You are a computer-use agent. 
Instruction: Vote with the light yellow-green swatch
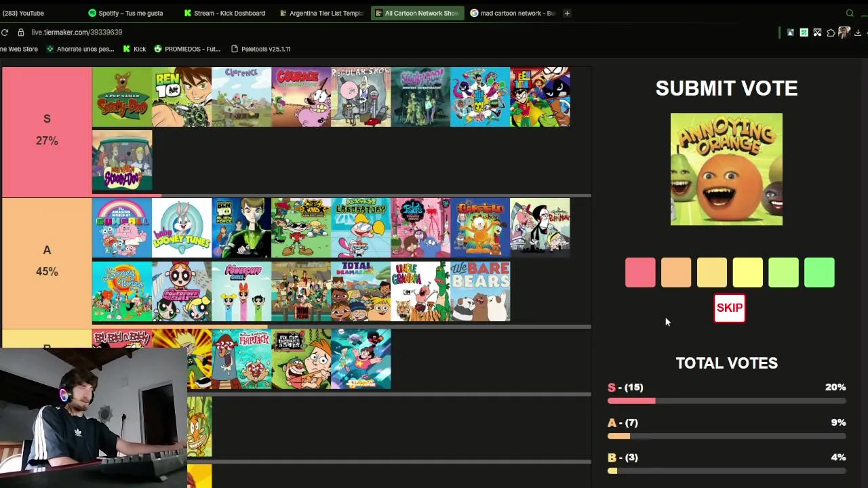tap(783, 272)
